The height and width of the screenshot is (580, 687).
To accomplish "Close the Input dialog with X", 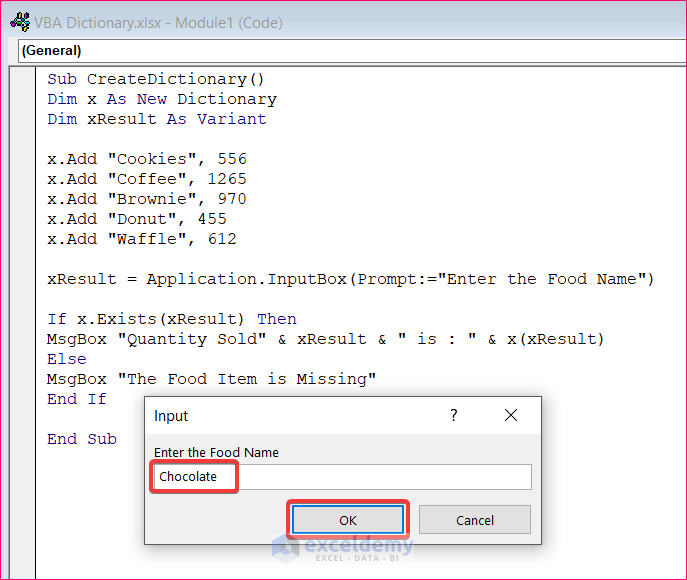I will click(511, 415).
